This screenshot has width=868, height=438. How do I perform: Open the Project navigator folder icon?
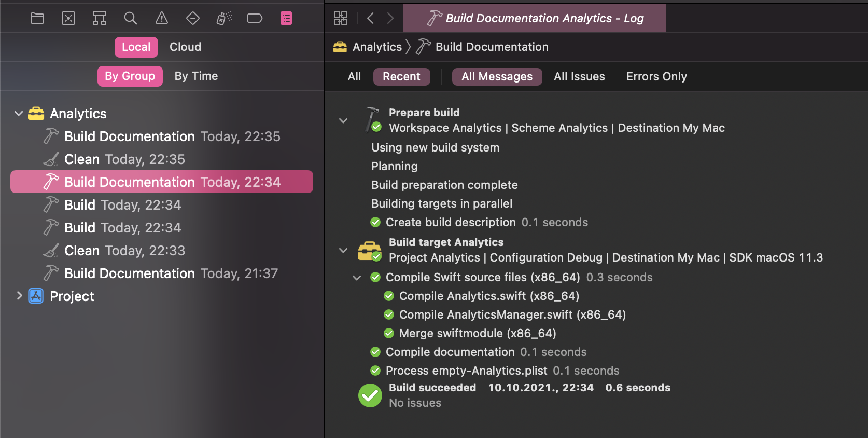pyautogui.click(x=37, y=19)
